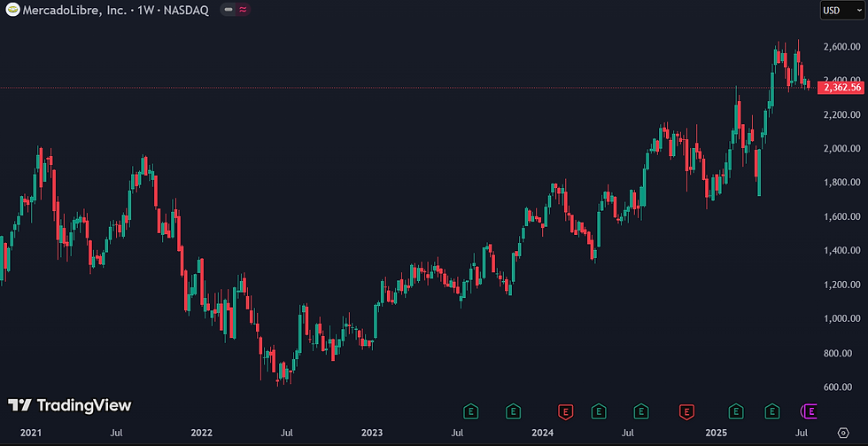The height and width of the screenshot is (446, 868).
Task: Click the 2024 time axis label
Action: 542,432
